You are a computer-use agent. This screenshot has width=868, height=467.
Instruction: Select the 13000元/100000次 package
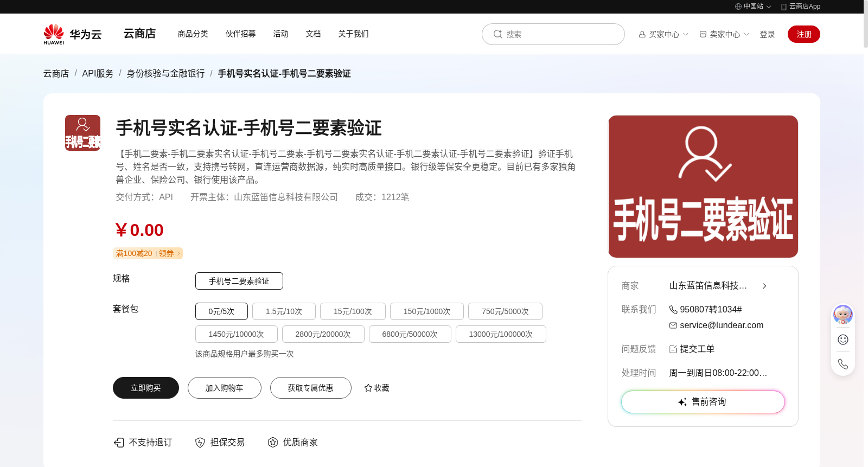coord(501,334)
